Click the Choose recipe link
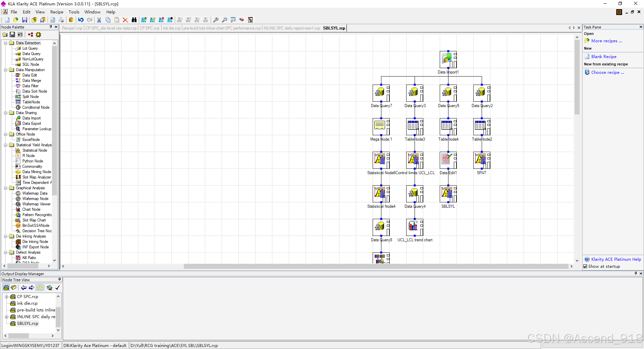644x349 pixels. point(607,72)
